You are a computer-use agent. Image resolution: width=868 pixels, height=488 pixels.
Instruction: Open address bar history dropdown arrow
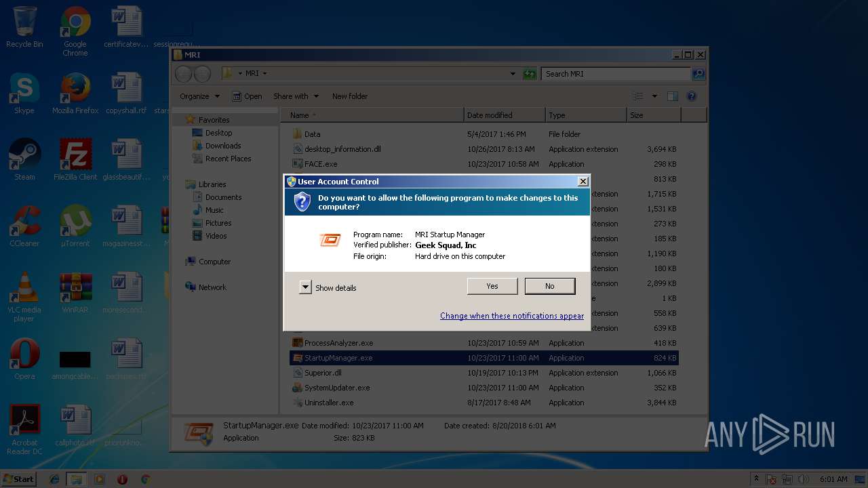(x=513, y=73)
